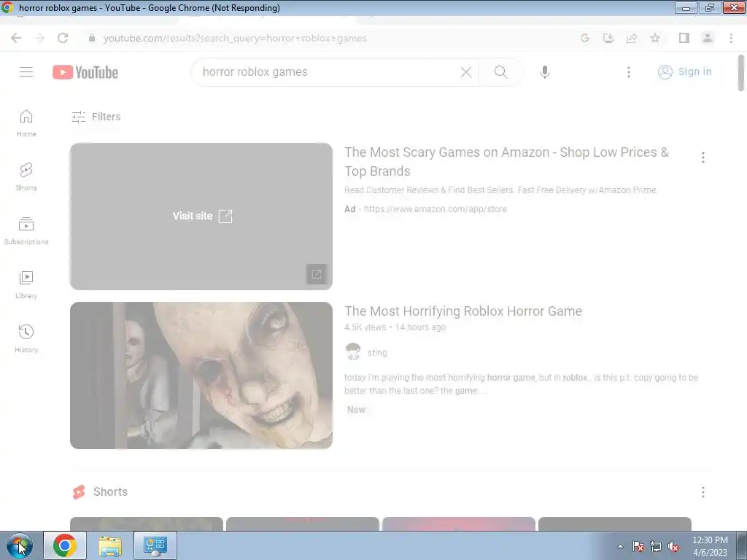
Task: Open the Control Panel taskbar icon
Action: click(155, 545)
